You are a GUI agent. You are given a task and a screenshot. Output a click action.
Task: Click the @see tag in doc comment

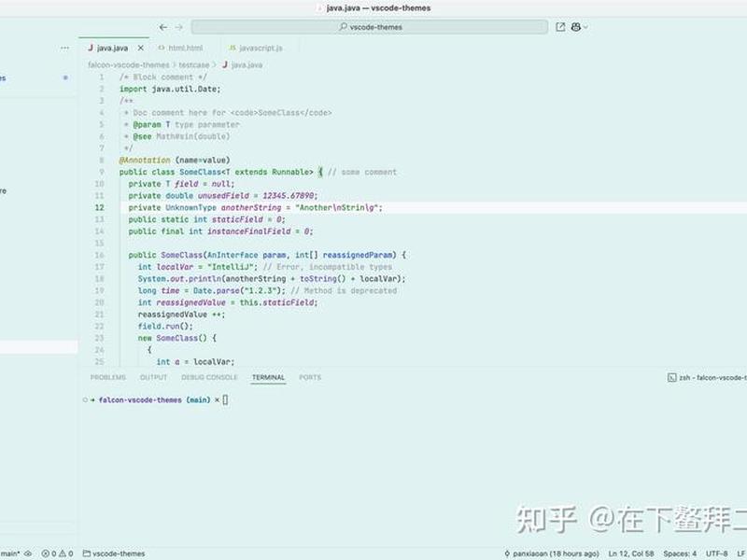click(143, 136)
